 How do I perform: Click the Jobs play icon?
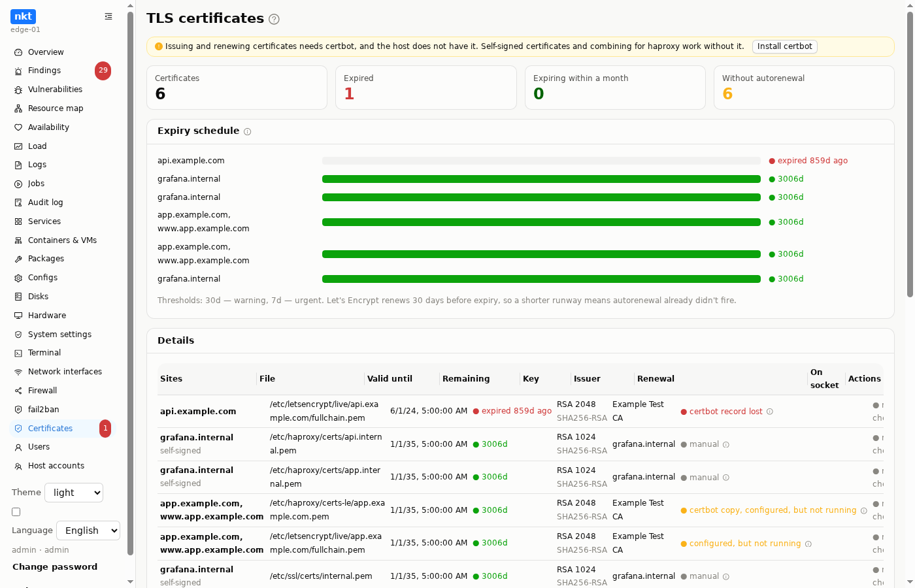[x=18, y=184]
